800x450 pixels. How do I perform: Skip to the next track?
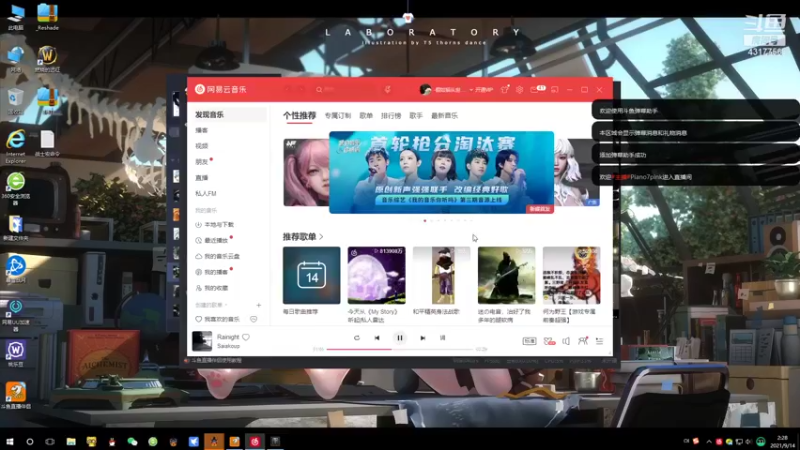(x=422, y=338)
